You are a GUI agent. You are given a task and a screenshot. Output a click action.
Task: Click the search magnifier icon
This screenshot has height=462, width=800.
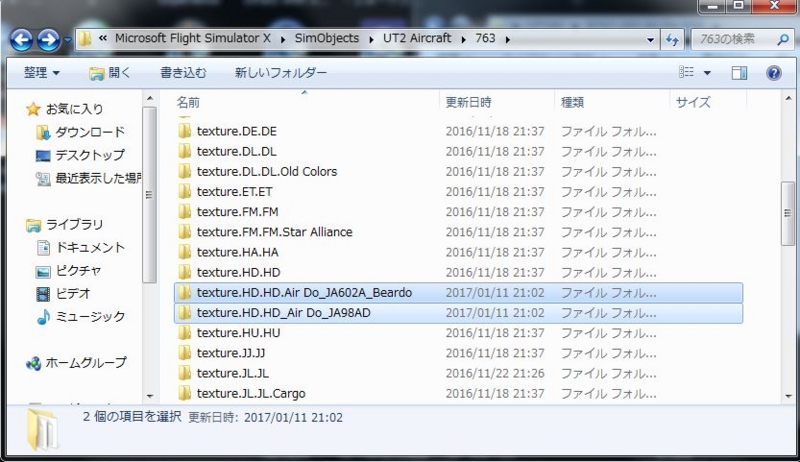tap(783, 39)
